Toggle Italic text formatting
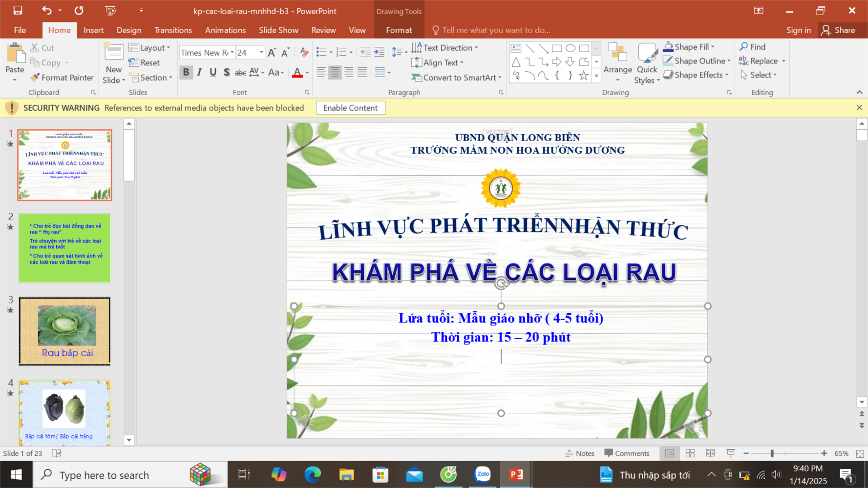 (199, 72)
